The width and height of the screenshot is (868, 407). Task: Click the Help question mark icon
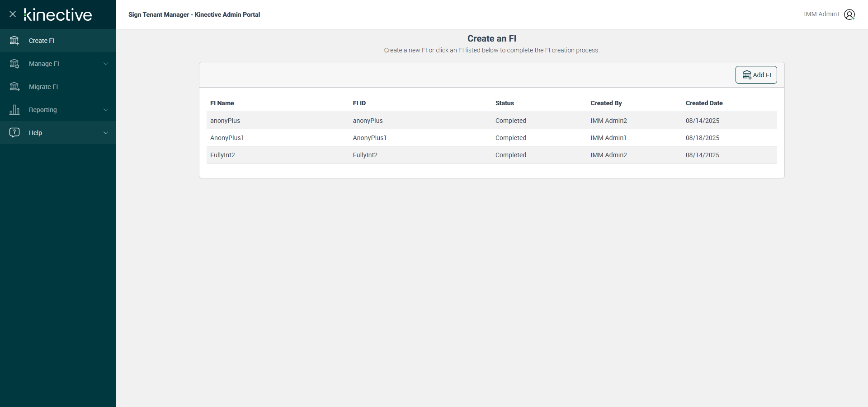[14, 132]
